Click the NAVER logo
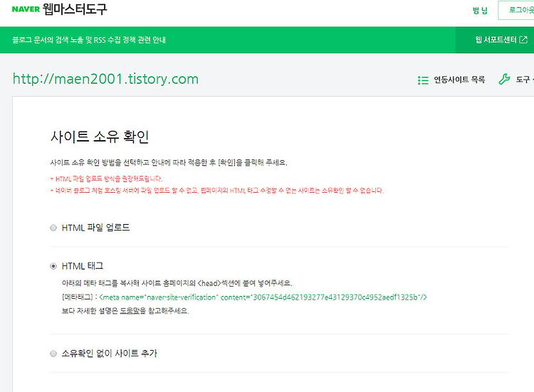534x392 pixels. pos(26,9)
